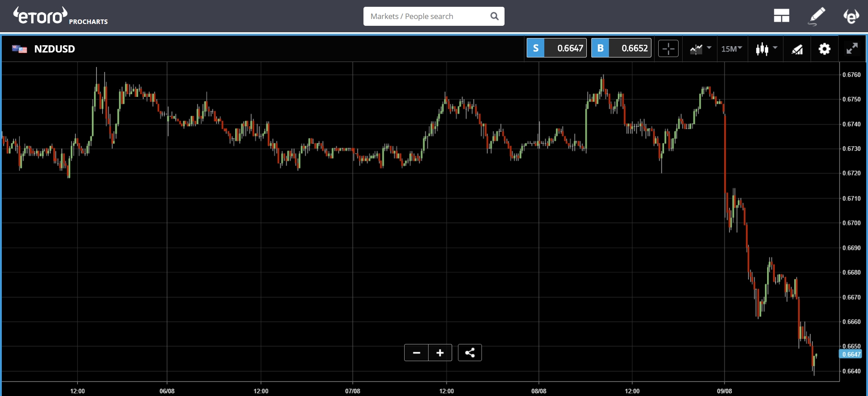This screenshot has height=396, width=868.
Task: Share the chart via share icon
Action: [x=470, y=353]
